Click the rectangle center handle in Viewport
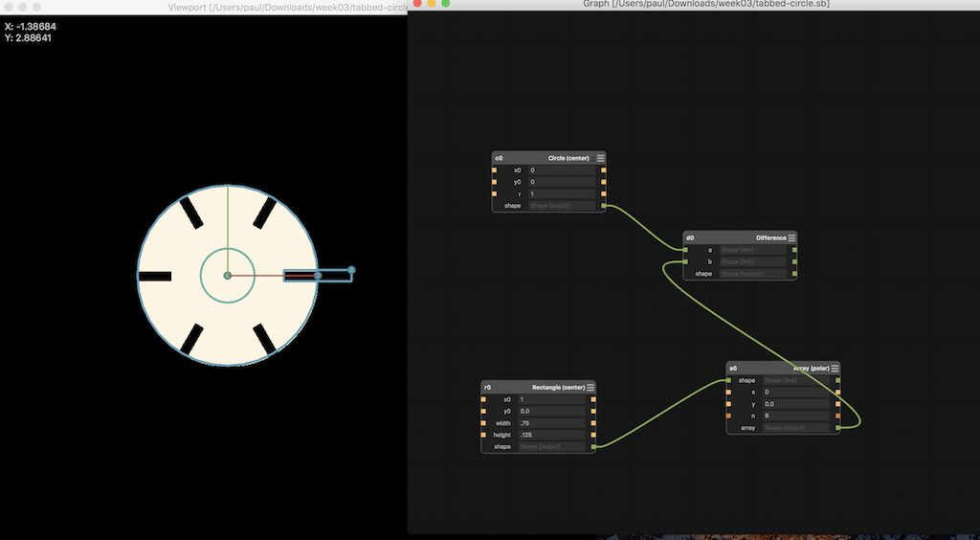 (318, 276)
